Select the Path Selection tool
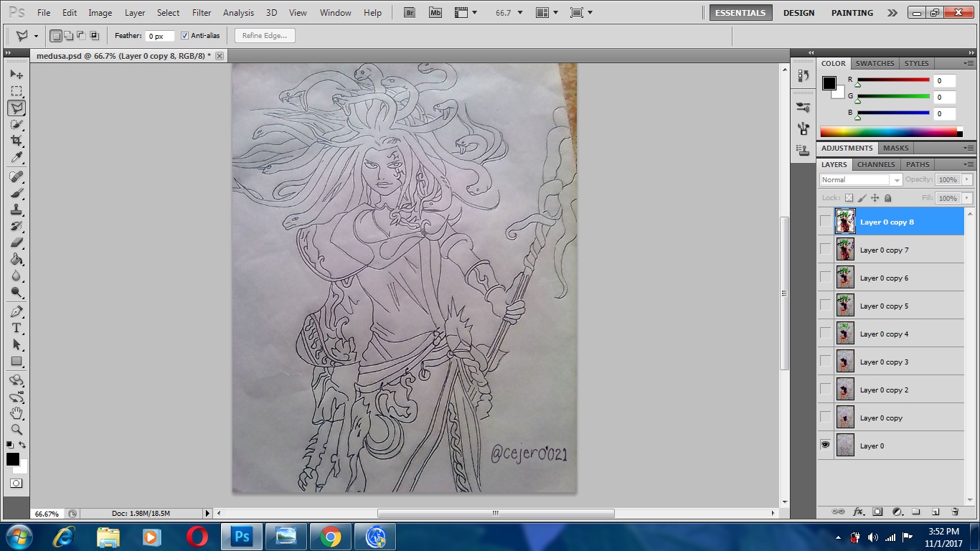Viewport: 980px width, 551px height. pyautogui.click(x=17, y=344)
